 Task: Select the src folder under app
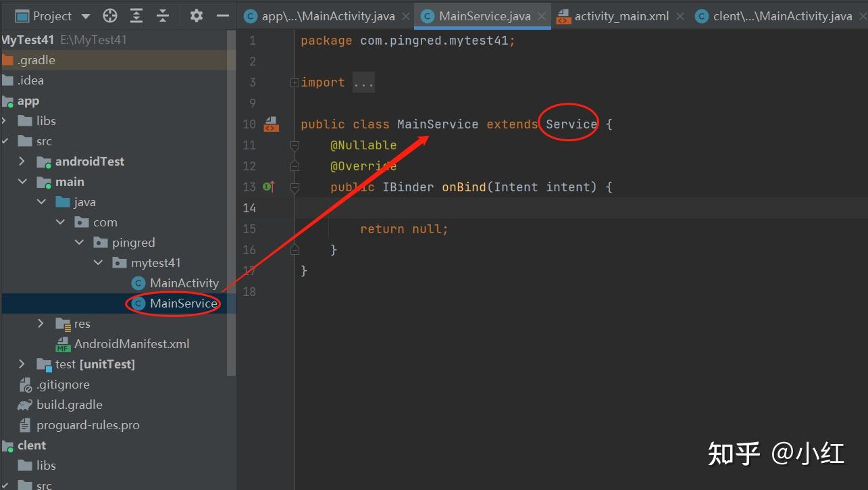[x=44, y=141]
